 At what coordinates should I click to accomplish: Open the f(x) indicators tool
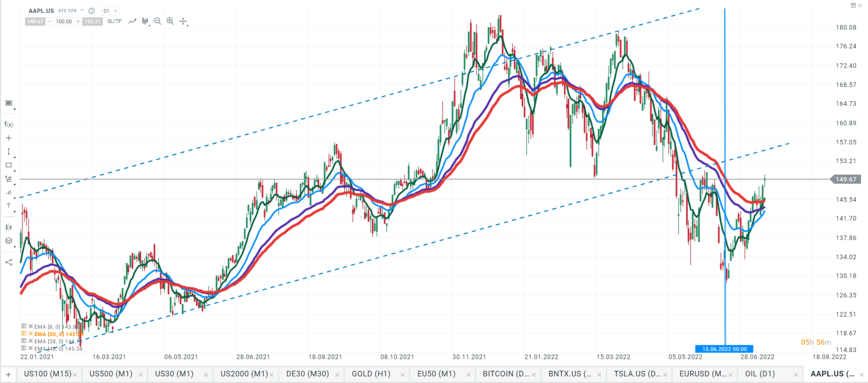[x=8, y=124]
